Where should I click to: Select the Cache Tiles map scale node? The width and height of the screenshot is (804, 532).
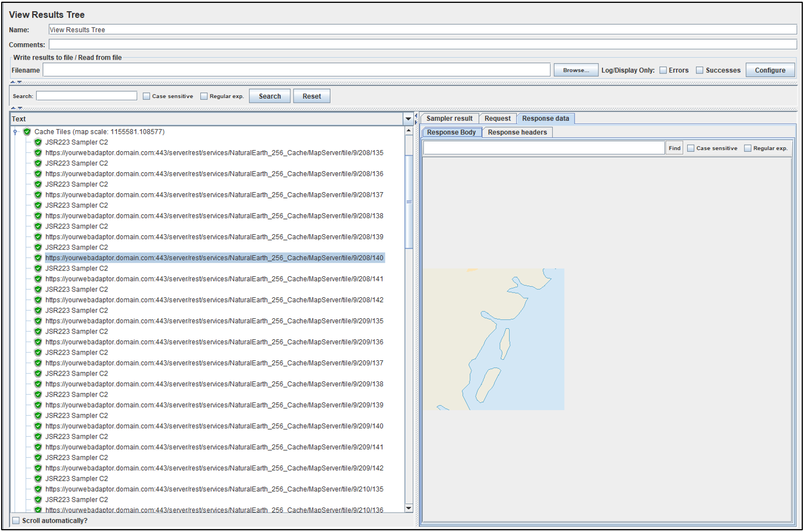coord(99,132)
